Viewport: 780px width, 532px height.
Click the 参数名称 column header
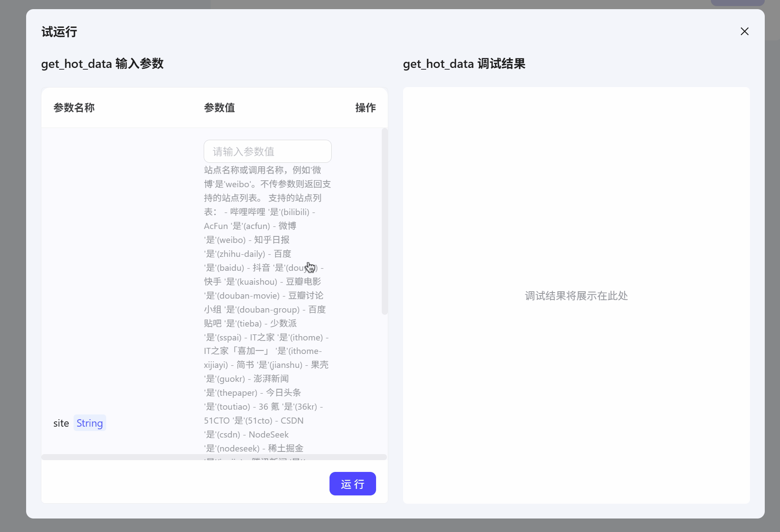(x=74, y=108)
